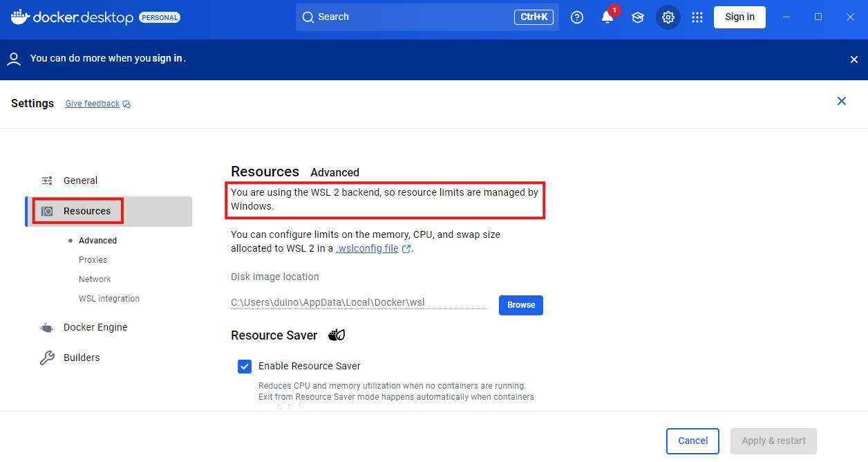This screenshot has width=868, height=462.
Task: Open General settings section
Action: [109, 181]
